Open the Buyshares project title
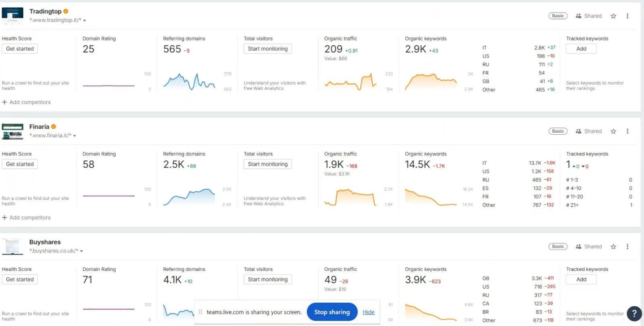This screenshot has height=326, width=644. (45, 242)
